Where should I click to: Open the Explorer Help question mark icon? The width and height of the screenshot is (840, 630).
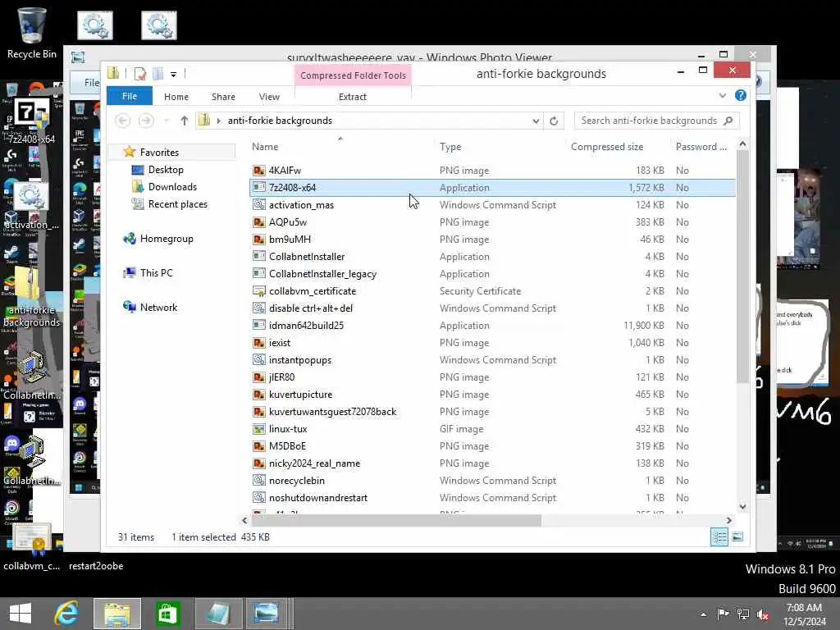tap(741, 95)
